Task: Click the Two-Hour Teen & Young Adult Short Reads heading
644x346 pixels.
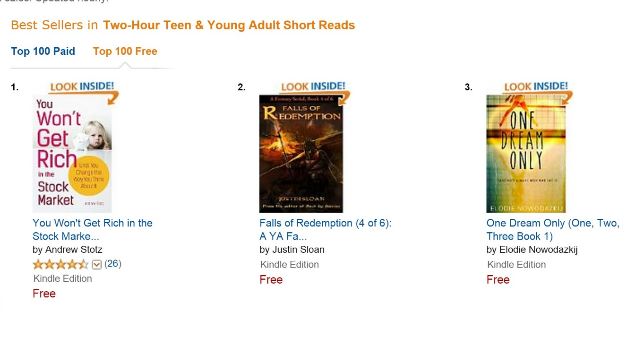Action: point(229,25)
